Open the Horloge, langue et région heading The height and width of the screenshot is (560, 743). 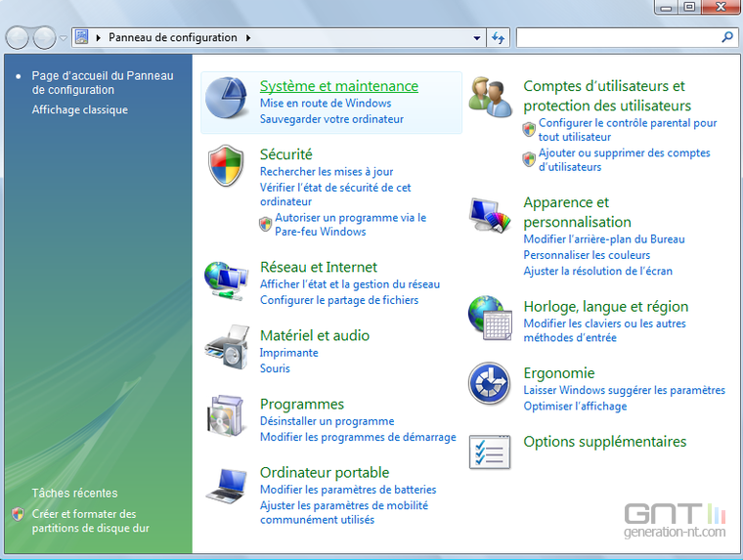pyautogui.click(x=605, y=307)
